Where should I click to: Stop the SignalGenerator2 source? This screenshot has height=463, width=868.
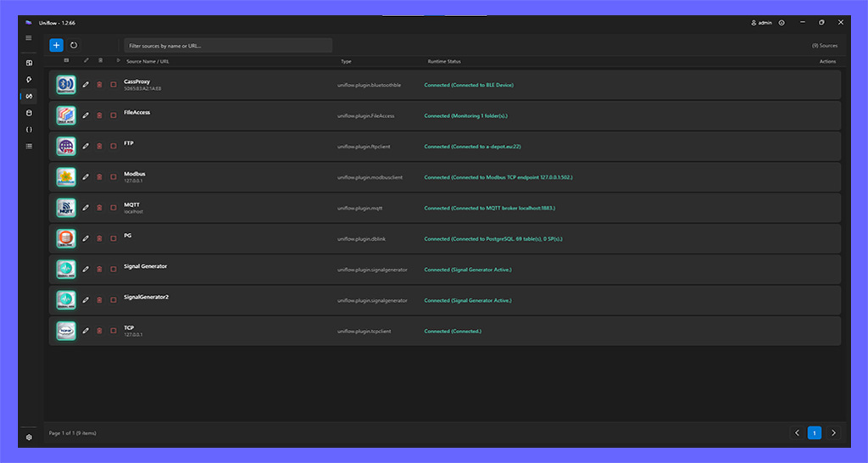point(114,300)
